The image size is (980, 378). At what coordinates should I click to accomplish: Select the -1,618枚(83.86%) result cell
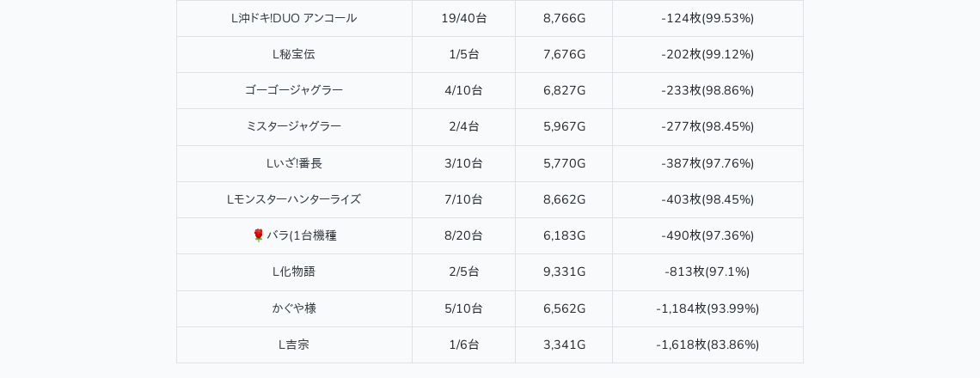coord(707,344)
